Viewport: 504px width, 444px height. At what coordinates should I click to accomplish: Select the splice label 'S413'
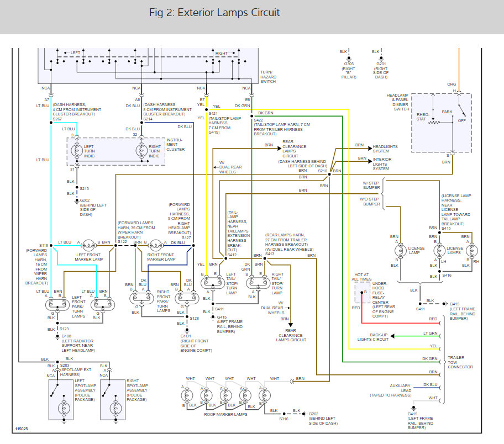coord(270,254)
